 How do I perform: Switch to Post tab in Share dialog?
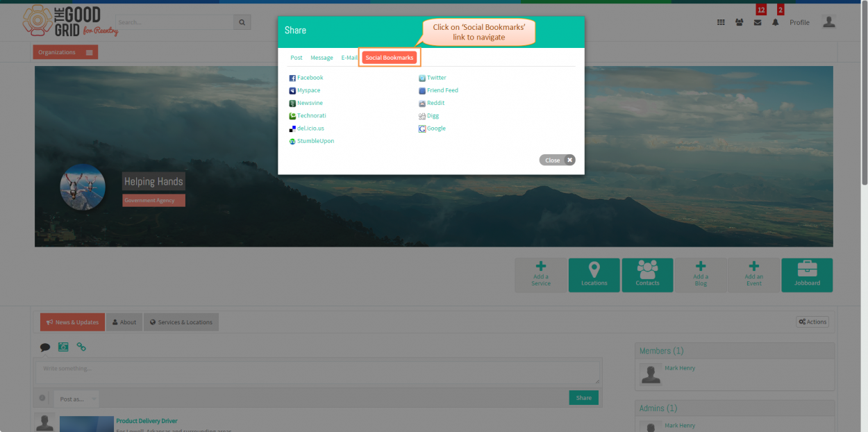click(x=297, y=58)
